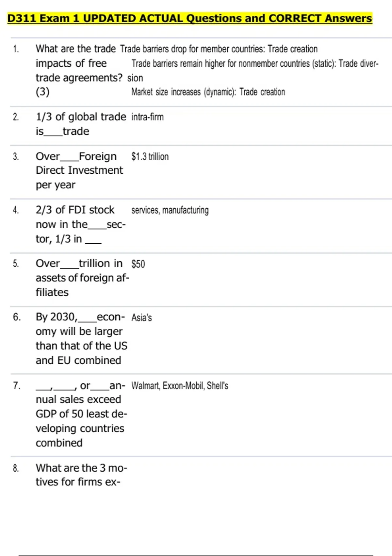Select the '3 motives for firms' question

click(81, 475)
